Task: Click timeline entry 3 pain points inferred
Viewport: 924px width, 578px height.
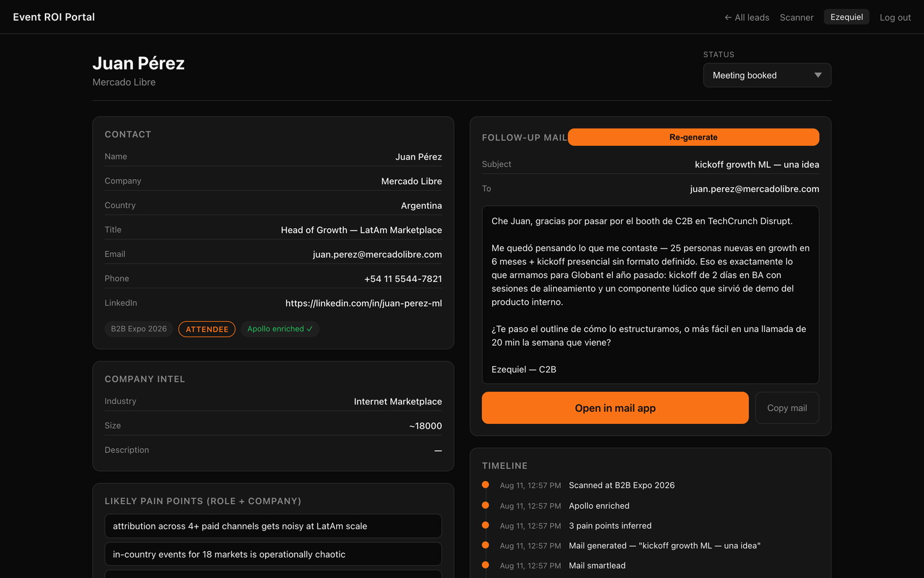Action: tap(610, 526)
